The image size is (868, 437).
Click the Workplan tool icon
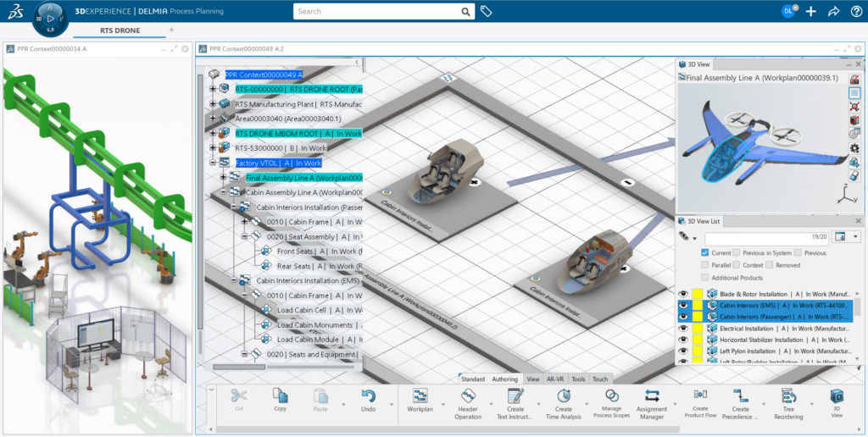click(420, 396)
